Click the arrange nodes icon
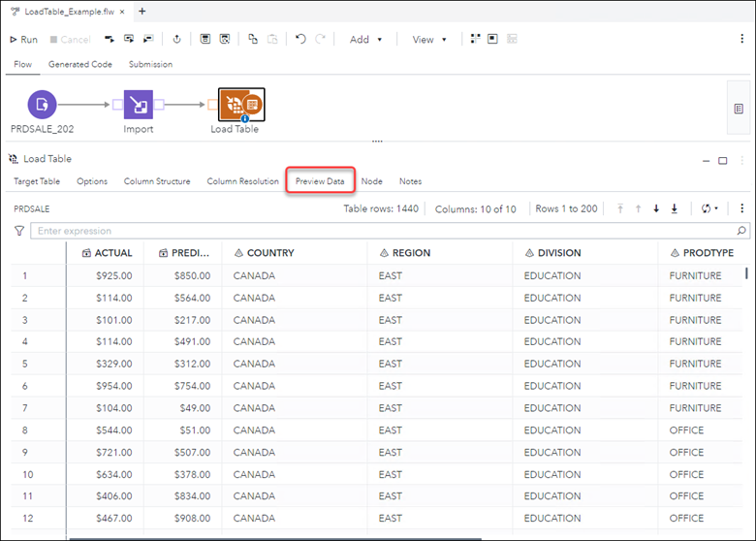The height and width of the screenshot is (541, 756). (x=475, y=39)
